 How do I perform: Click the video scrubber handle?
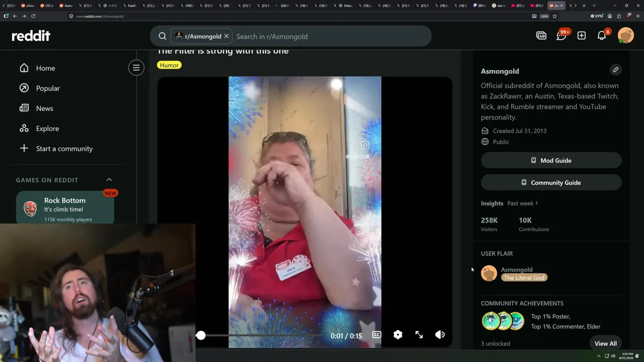(201, 335)
